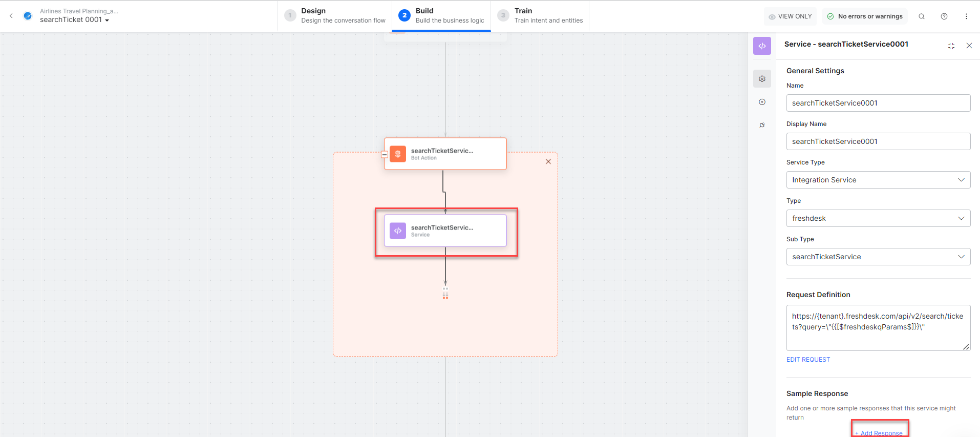The height and width of the screenshot is (437, 980).
Task: Open the Sub Type dropdown
Action: pos(878,257)
